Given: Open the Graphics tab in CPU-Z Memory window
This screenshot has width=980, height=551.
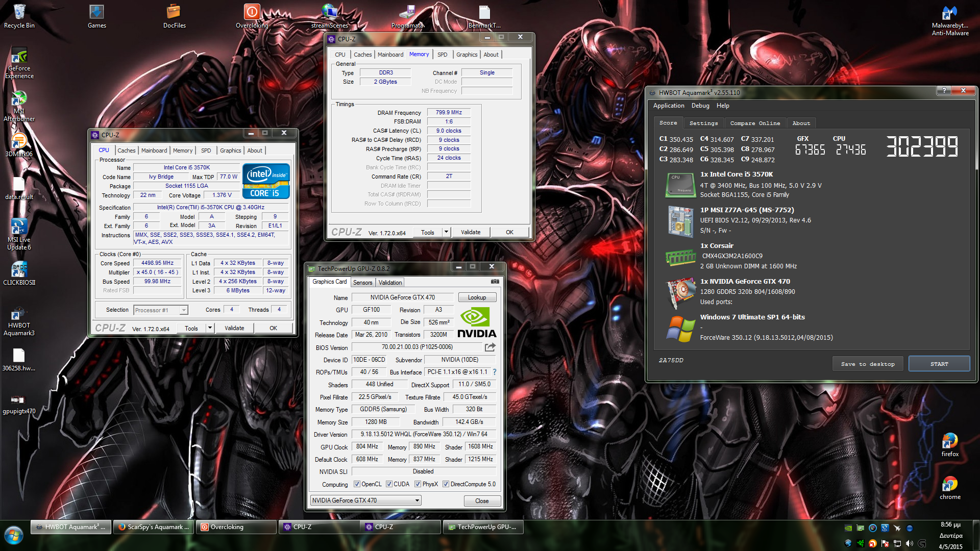Looking at the screenshot, I should tap(467, 55).
